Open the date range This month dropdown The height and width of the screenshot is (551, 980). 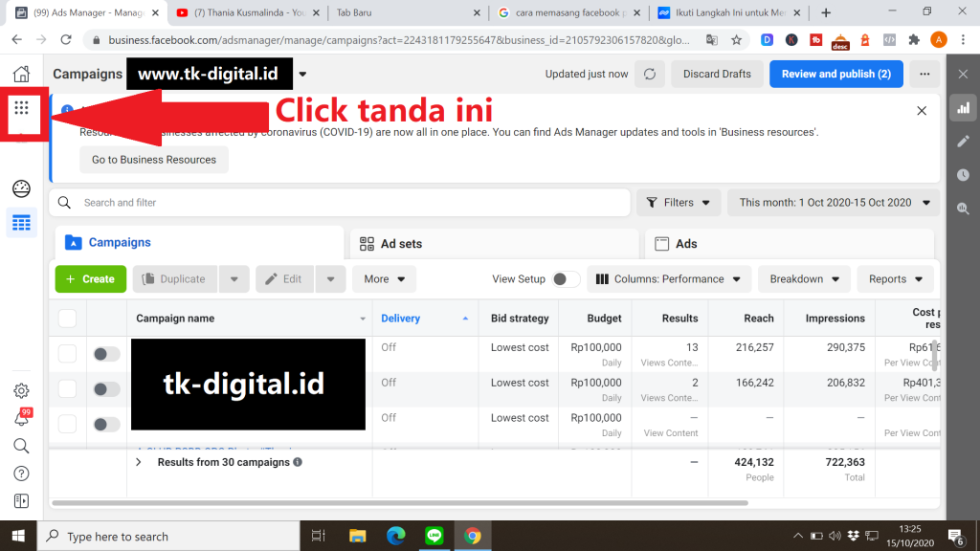pos(834,203)
